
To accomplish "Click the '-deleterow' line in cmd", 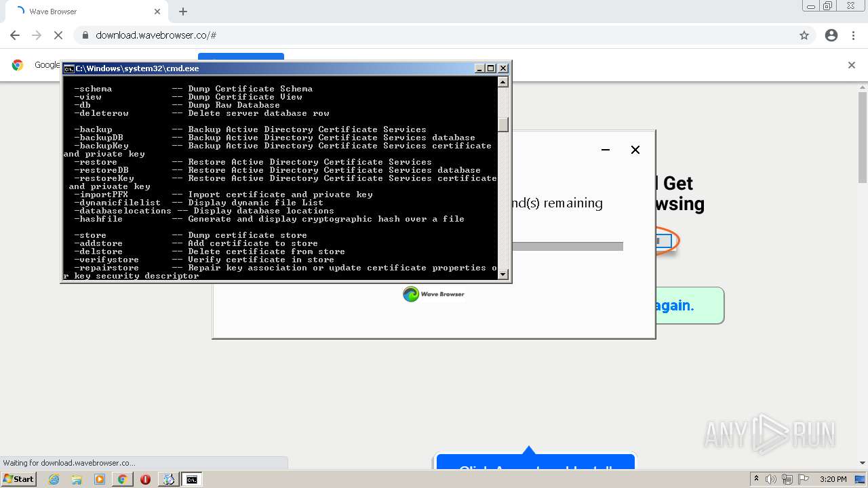I will [x=202, y=113].
